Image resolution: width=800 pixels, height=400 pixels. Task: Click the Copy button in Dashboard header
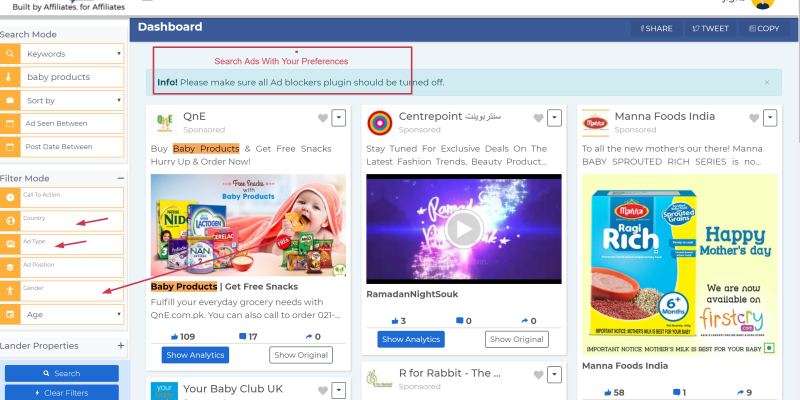pos(764,29)
